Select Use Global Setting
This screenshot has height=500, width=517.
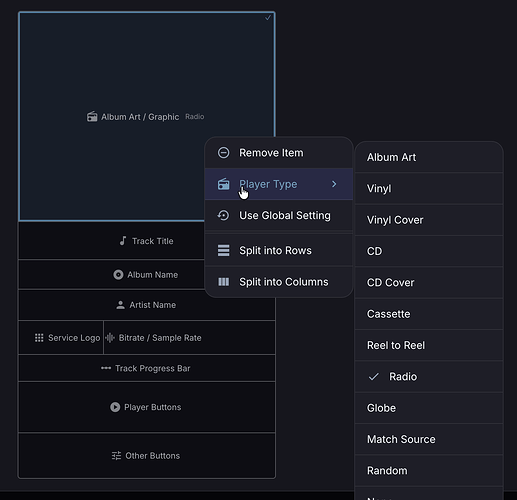point(279,215)
